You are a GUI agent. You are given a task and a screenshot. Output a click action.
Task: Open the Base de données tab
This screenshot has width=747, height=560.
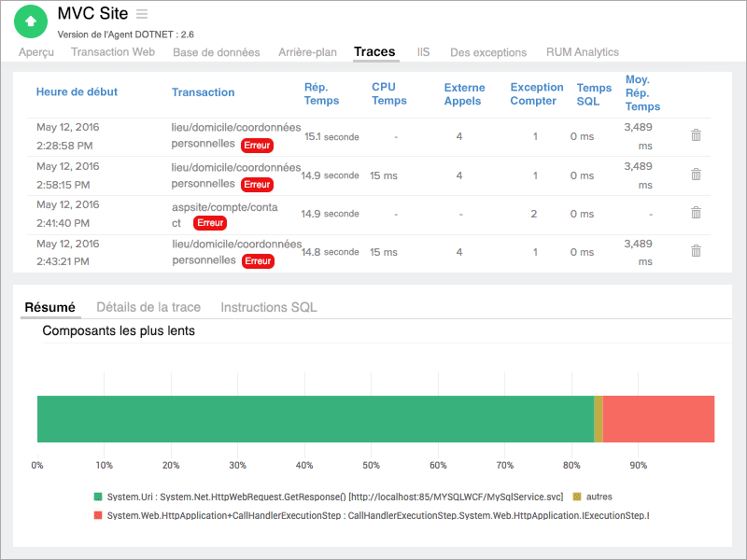point(216,52)
